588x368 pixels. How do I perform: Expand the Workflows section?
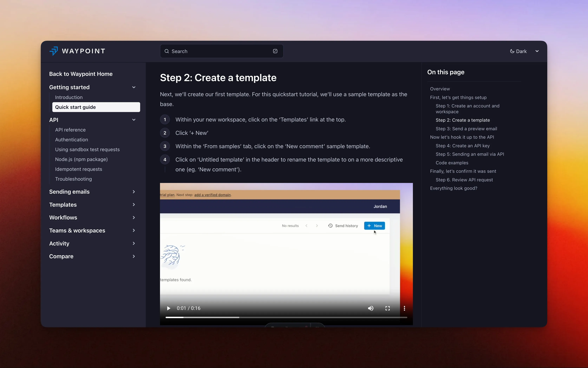[x=134, y=218]
